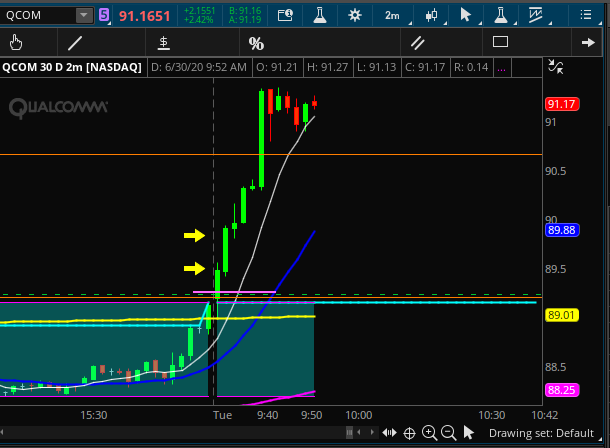Click the 9:50 time axis label
This screenshot has height=448, width=610.
(x=312, y=415)
